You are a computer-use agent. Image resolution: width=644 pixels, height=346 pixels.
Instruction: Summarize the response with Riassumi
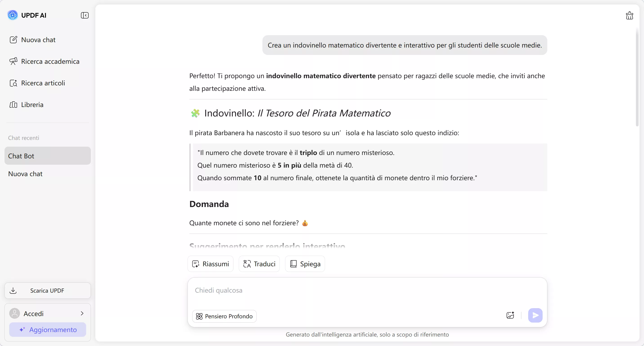[x=210, y=264]
